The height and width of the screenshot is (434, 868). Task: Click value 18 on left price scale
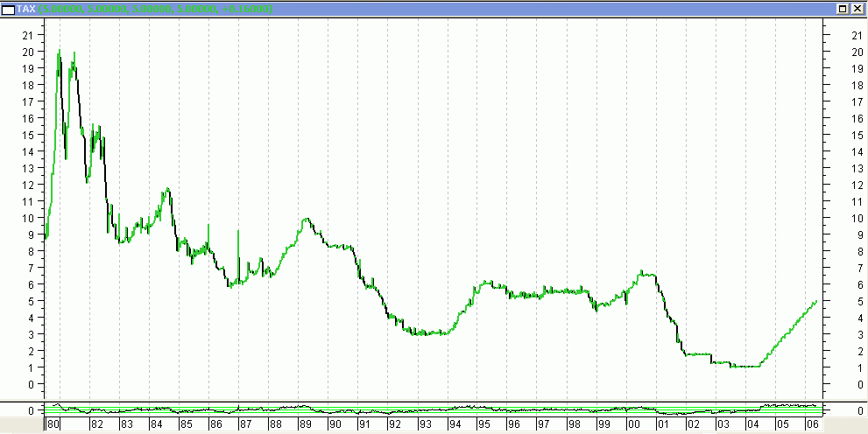pos(28,85)
